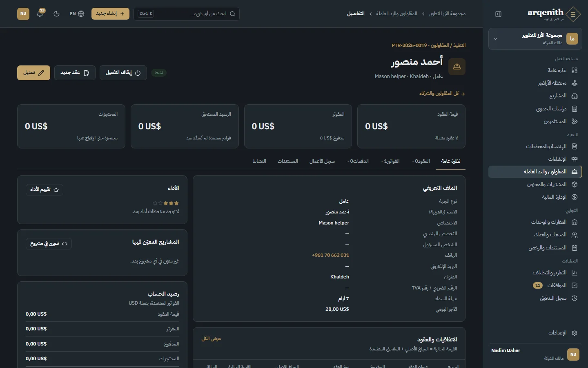Image resolution: width=588 pixels, height=368 pixels.
Task: Open دراسات الجدوى in the sidebar
Action: pyautogui.click(x=535, y=109)
